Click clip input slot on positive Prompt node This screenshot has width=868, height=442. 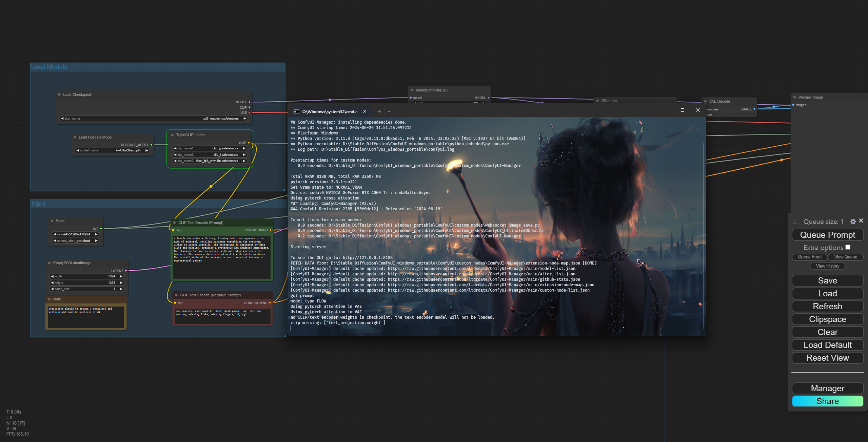point(173,230)
